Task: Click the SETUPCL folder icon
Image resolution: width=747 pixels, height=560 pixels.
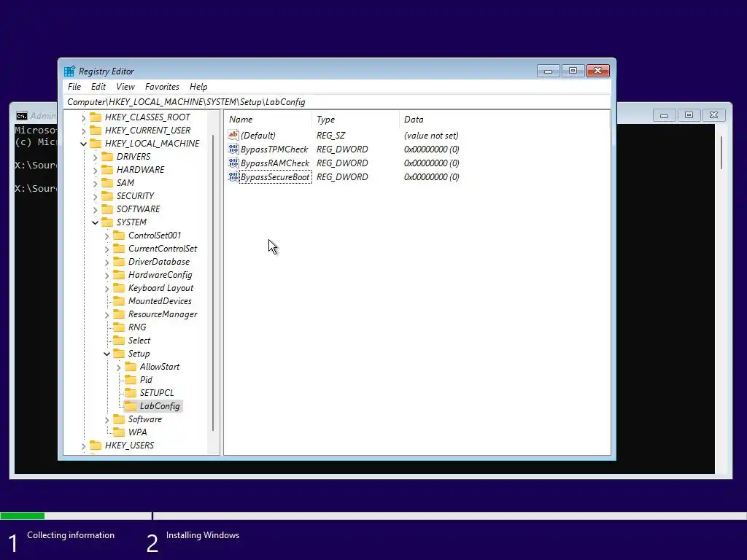Action: coord(131,393)
